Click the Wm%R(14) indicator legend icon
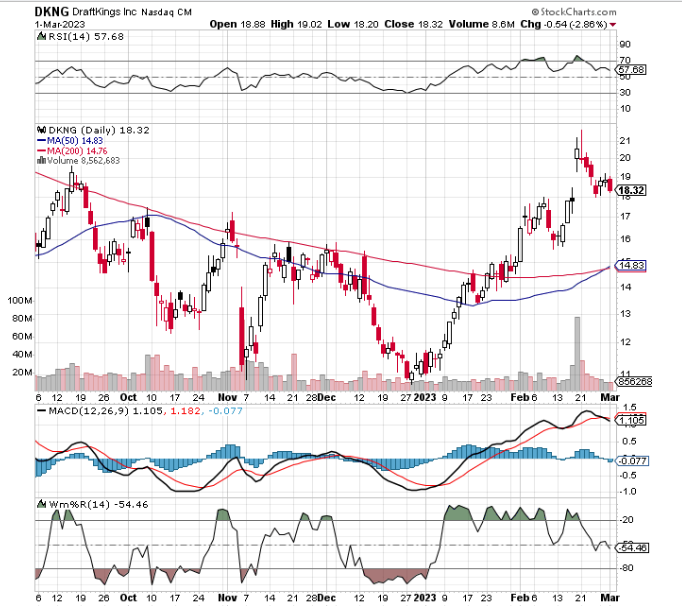The width and height of the screenshot is (682, 606). (x=42, y=504)
